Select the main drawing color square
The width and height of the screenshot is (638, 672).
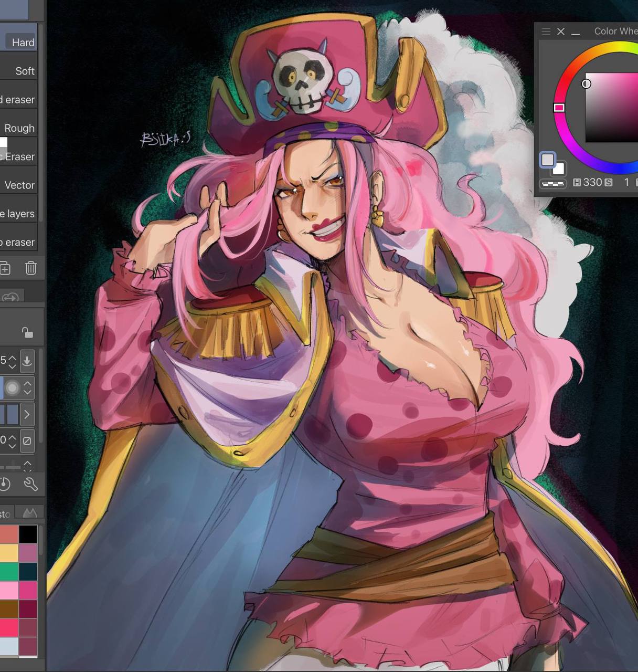point(548,160)
